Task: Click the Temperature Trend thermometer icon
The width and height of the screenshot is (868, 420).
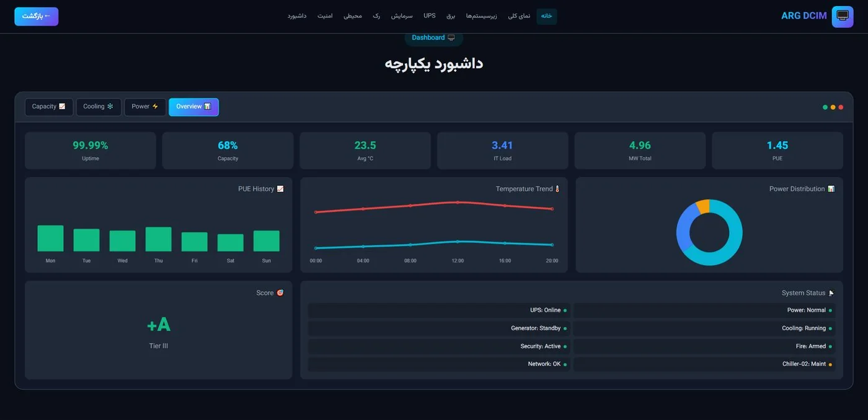Action: pyautogui.click(x=557, y=189)
